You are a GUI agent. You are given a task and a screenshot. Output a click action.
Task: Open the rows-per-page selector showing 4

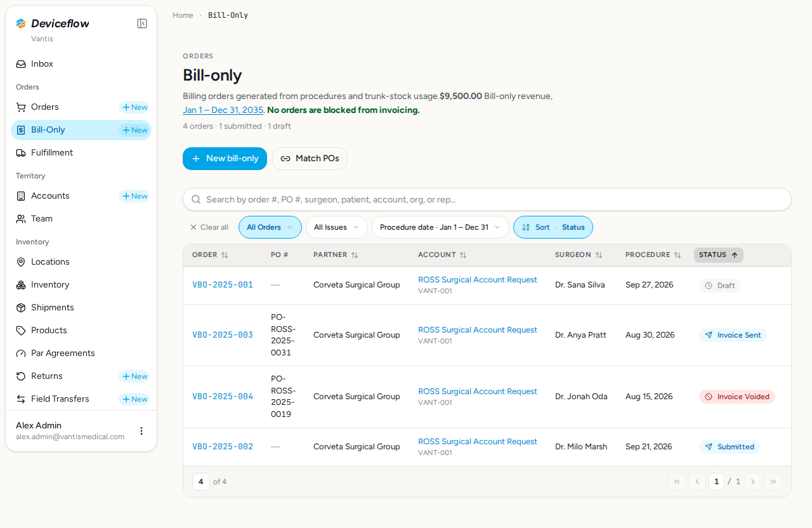(x=200, y=482)
